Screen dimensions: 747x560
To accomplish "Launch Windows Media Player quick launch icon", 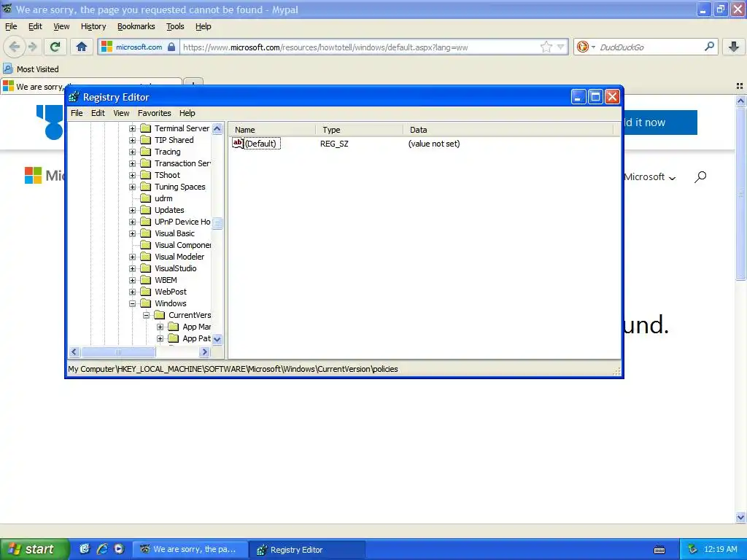I will coord(119,549).
